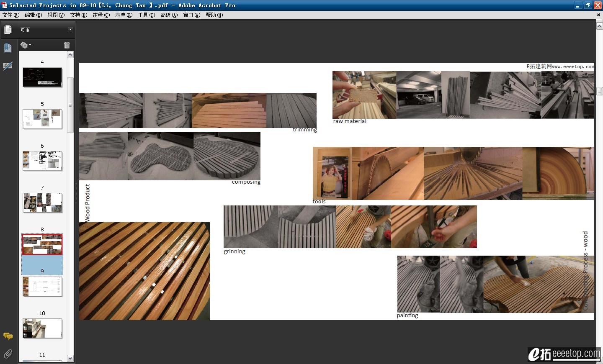Open the 文件(F) menu

(11, 15)
